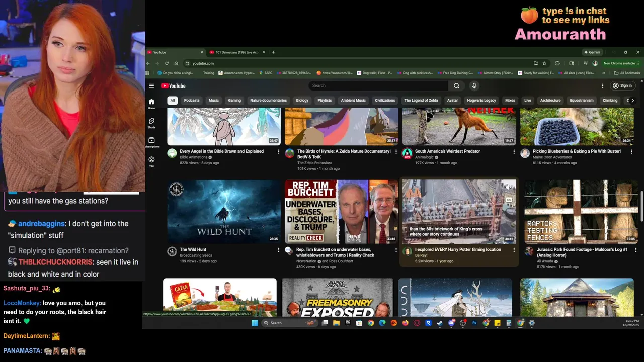Open a new Chrome tab

(x=273, y=52)
